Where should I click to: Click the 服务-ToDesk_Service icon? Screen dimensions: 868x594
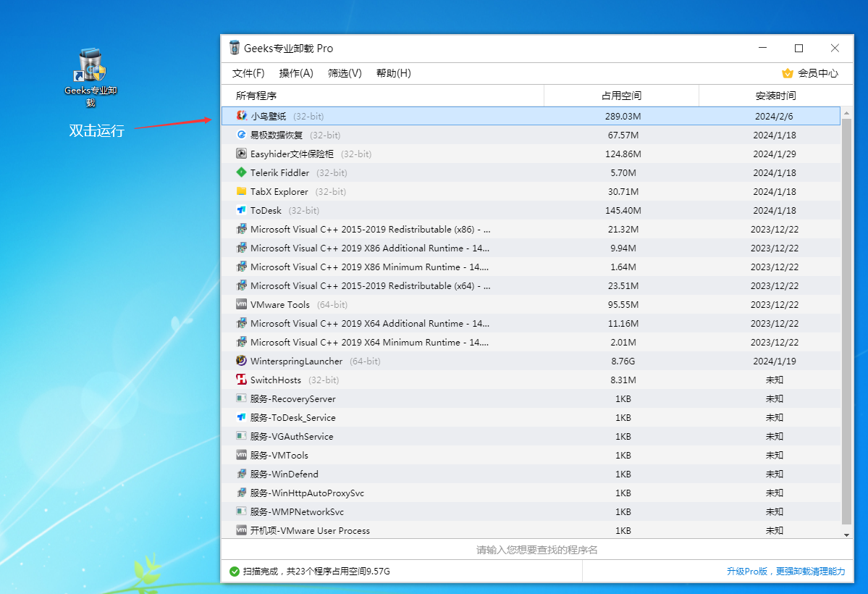click(241, 417)
